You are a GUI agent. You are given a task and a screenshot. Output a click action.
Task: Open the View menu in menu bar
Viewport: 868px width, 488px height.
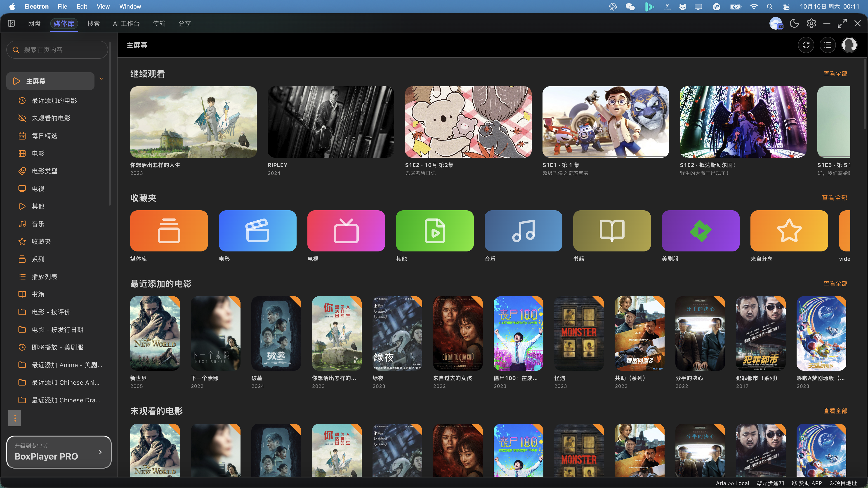click(103, 6)
